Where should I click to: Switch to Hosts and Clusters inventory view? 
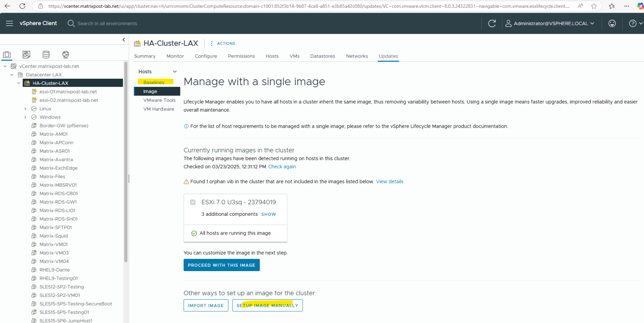(7, 55)
